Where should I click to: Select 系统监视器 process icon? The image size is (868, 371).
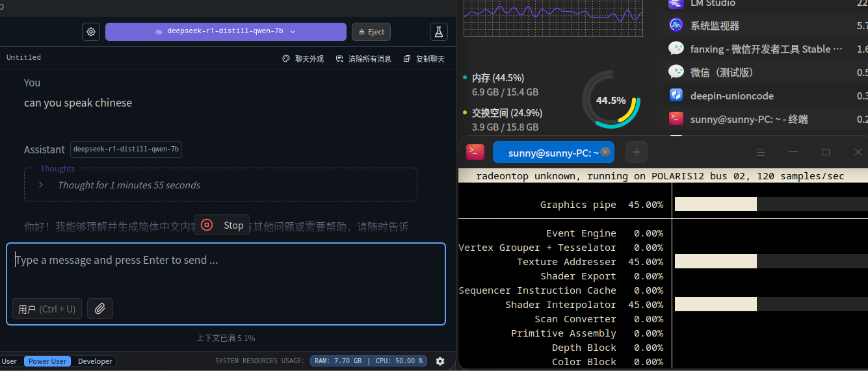pos(676,25)
